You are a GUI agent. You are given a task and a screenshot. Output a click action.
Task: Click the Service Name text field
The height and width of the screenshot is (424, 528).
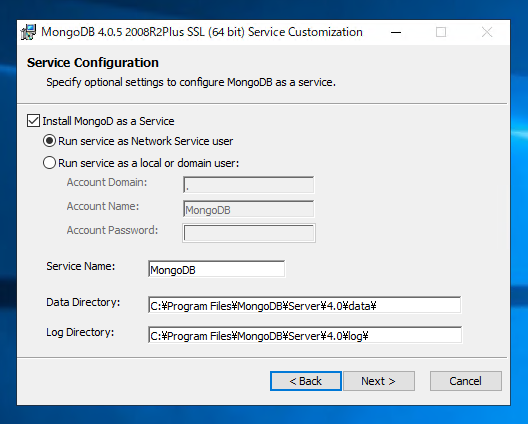[x=217, y=269]
